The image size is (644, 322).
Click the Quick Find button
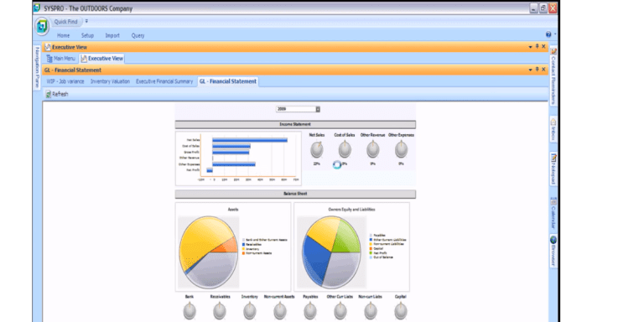(x=66, y=22)
